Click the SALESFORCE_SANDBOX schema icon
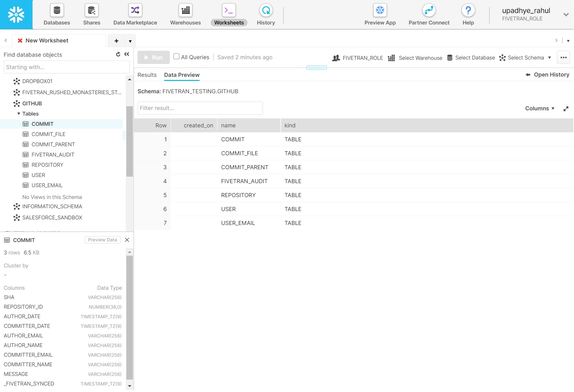The height and width of the screenshot is (392, 574). pyautogui.click(x=17, y=218)
